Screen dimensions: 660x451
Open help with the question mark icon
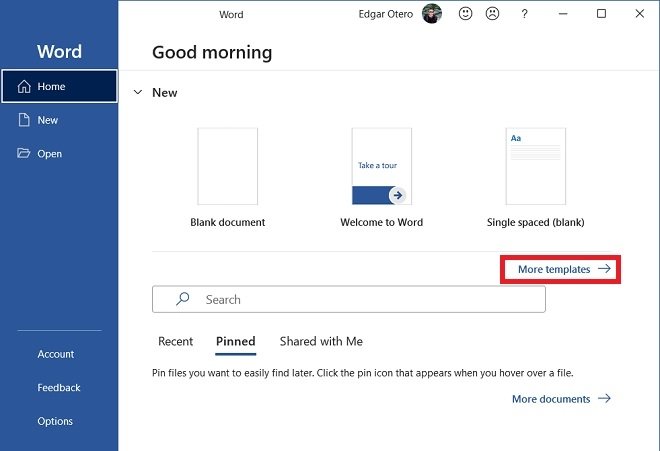[x=524, y=14]
